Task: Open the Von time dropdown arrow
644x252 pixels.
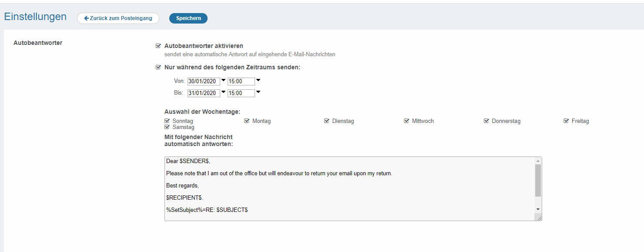Action: (x=258, y=80)
